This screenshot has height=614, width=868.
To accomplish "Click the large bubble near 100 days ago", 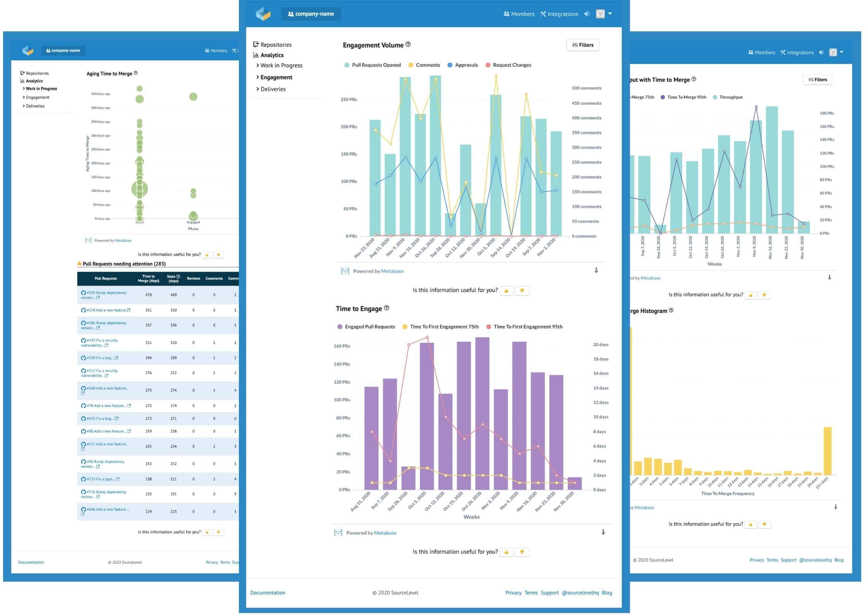I will [x=140, y=189].
